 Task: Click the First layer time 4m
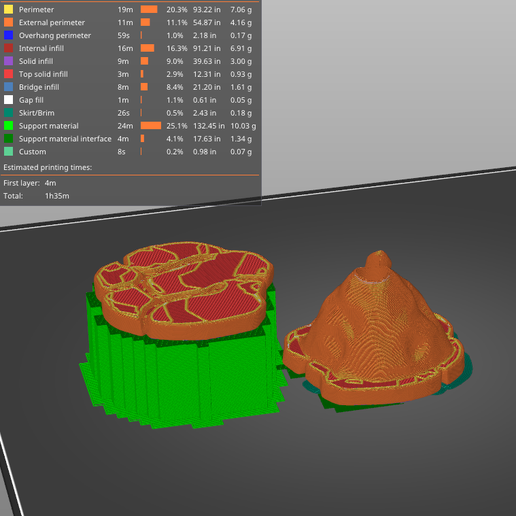(50, 183)
